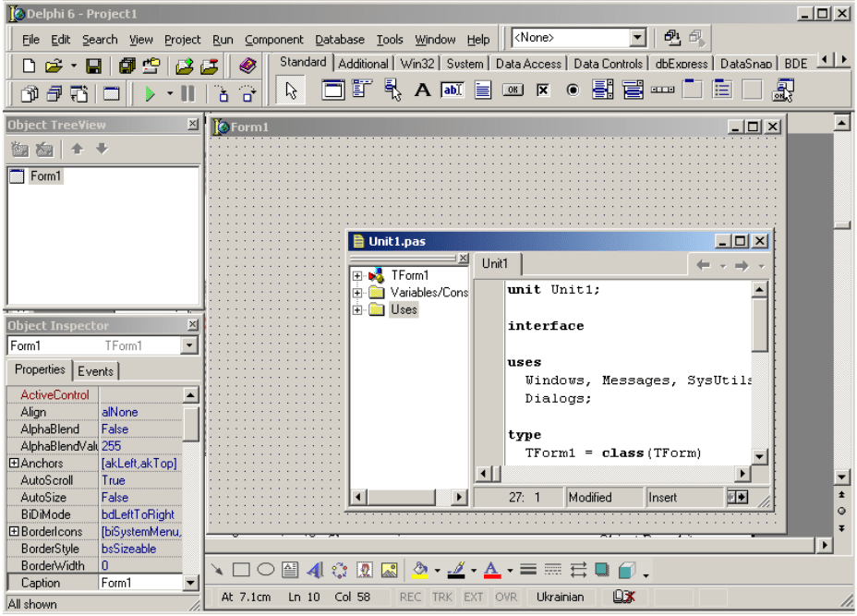The width and height of the screenshot is (857, 616).
Task: Select the arrow pointer in component palette
Action: [x=291, y=91]
